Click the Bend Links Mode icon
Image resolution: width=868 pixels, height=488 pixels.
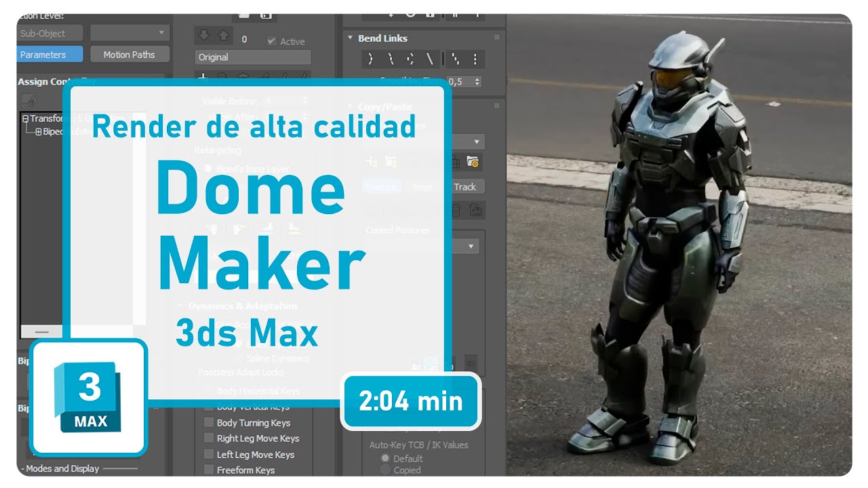click(x=370, y=59)
